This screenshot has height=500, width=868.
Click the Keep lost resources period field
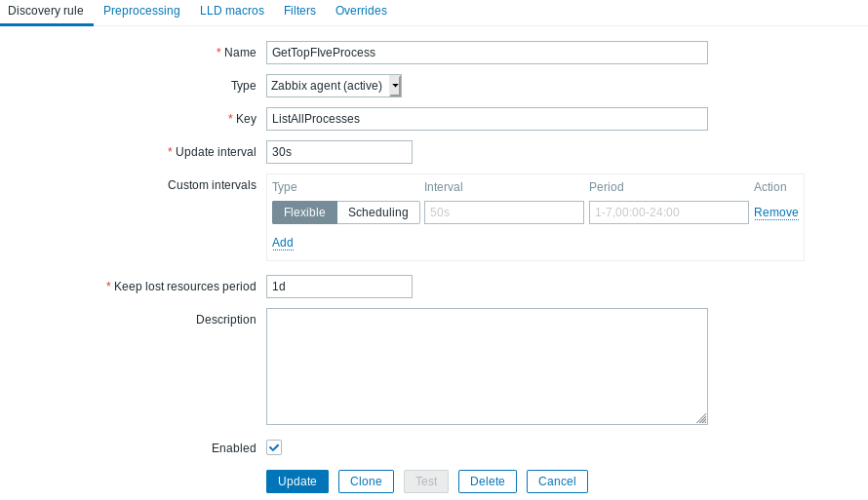[x=339, y=287]
